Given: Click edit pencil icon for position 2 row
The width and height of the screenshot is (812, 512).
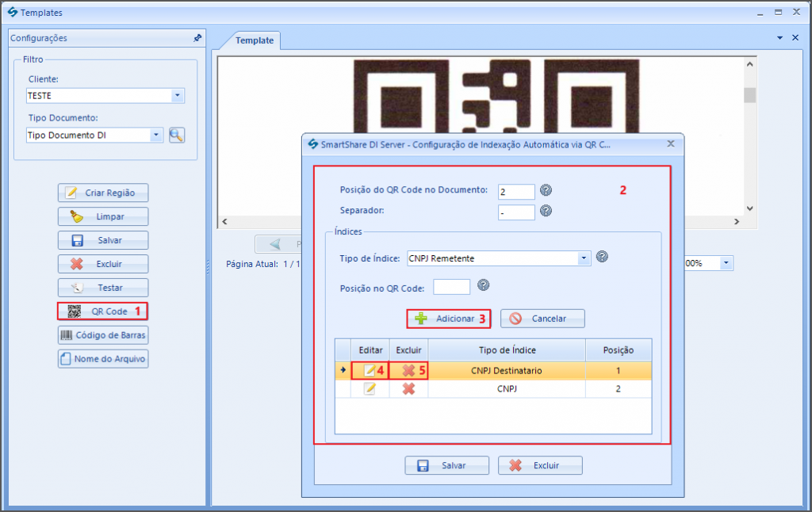Looking at the screenshot, I should click(x=370, y=389).
